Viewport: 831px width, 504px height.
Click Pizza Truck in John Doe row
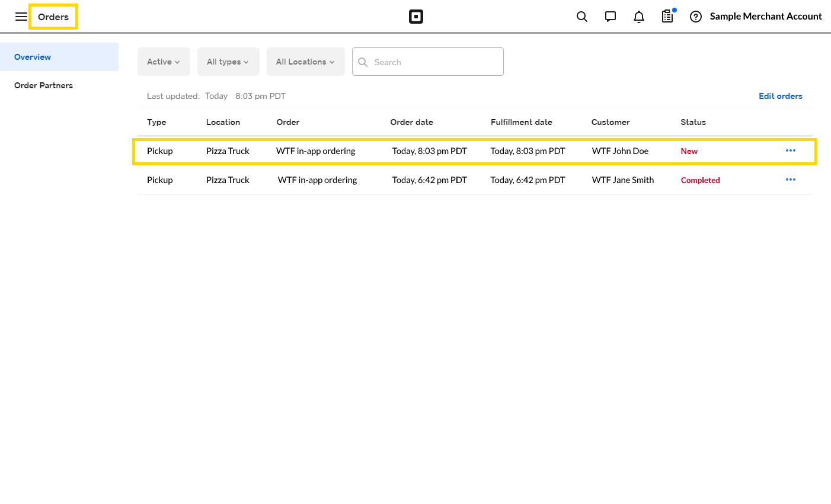tap(228, 151)
